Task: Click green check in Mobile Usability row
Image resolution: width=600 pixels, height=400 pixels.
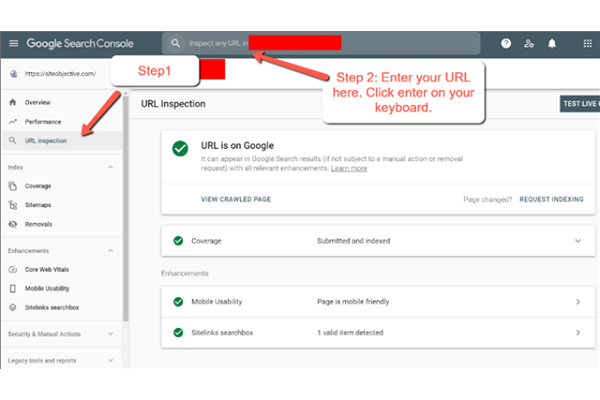Action: tap(178, 302)
